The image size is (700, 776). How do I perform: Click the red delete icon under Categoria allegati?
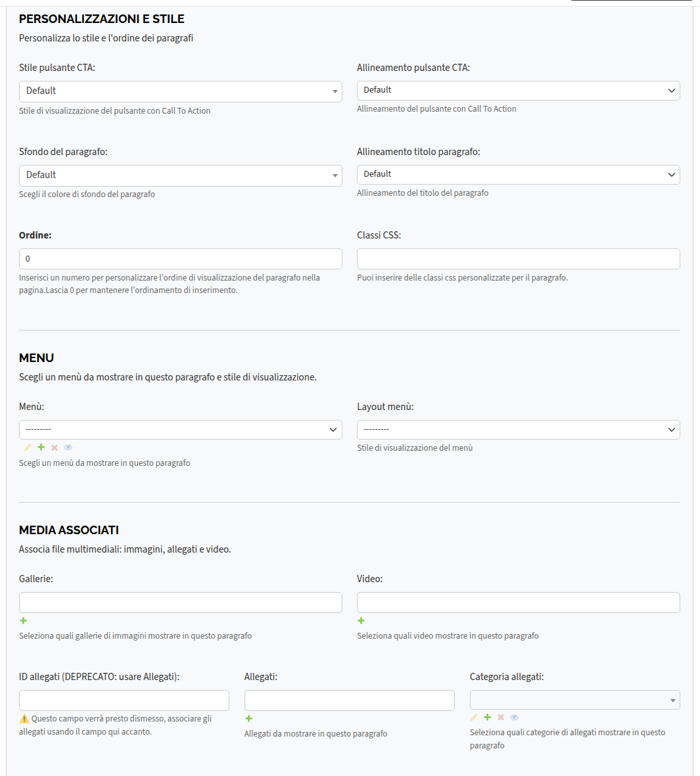[x=501, y=717]
